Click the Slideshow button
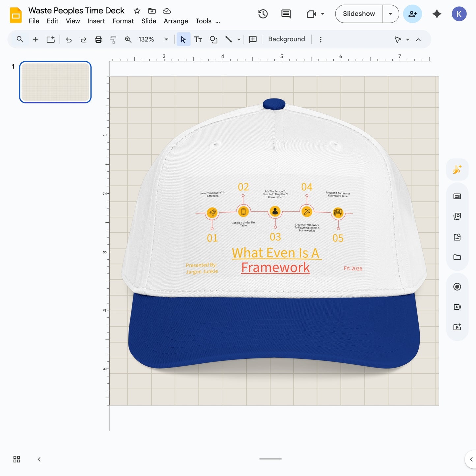476x476 pixels. [x=358, y=14]
